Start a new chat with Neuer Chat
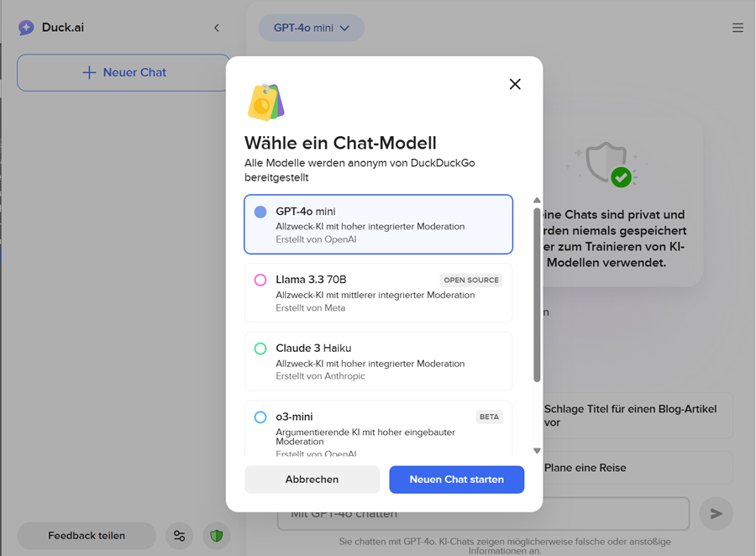This screenshot has height=556, width=756. pyautogui.click(x=123, y=72)
